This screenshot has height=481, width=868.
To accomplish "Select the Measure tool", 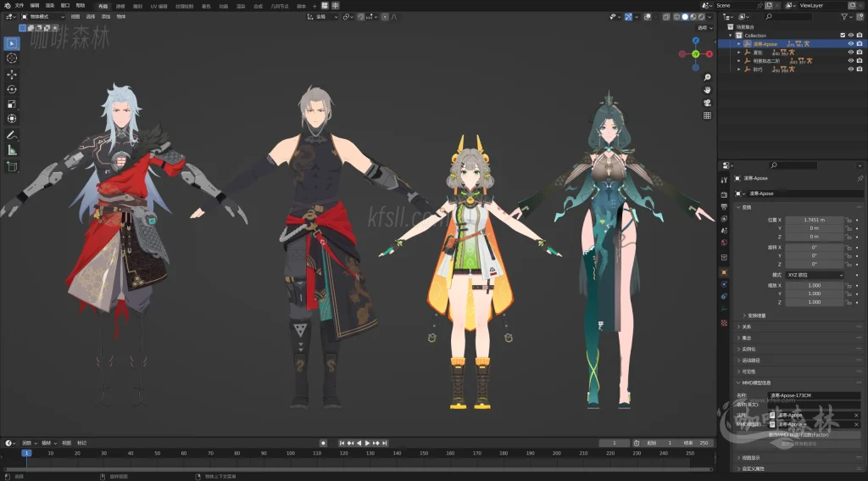I will click(x=12, y=150).
